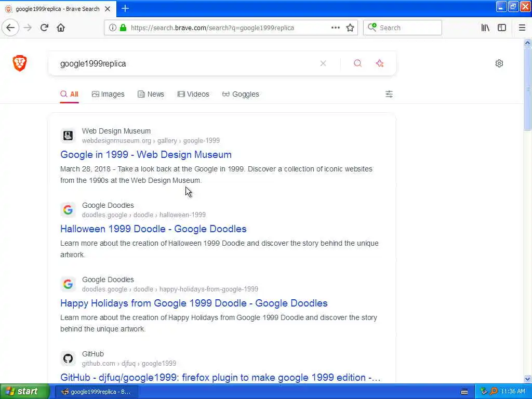Click the webdesignmuseum.org breadcrumb URL
The height and width of the screenshot is (399, 532).
tap(151, 141)
